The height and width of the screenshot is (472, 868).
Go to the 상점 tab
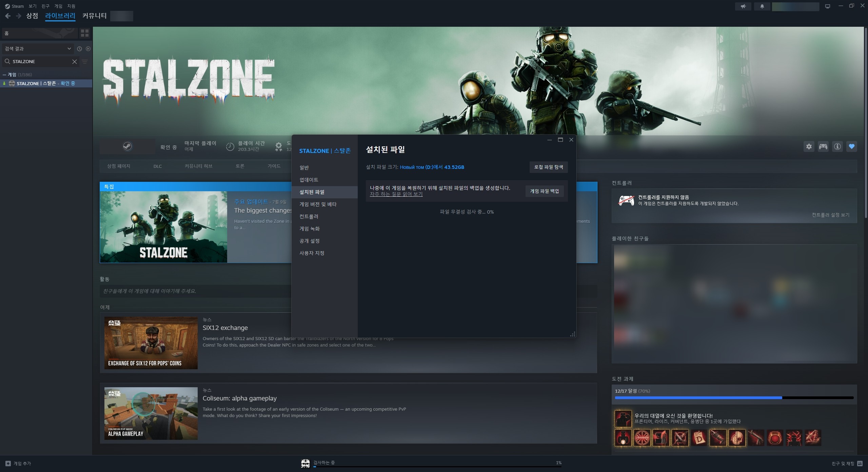[32, 16]
